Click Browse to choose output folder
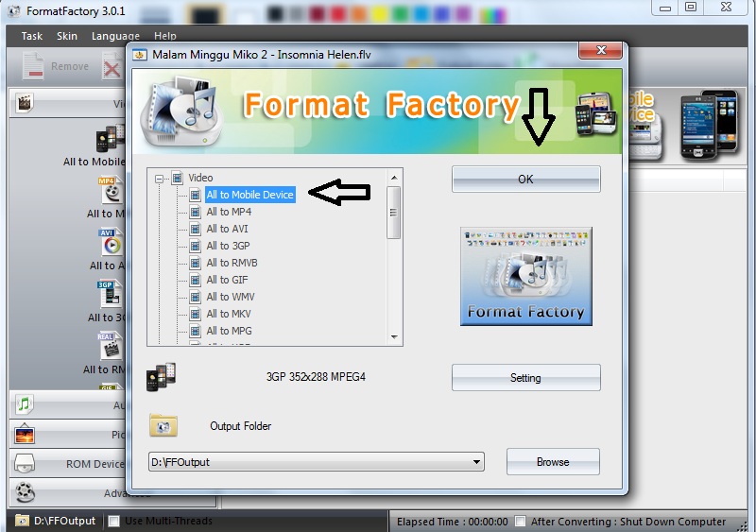 (553, 461)
